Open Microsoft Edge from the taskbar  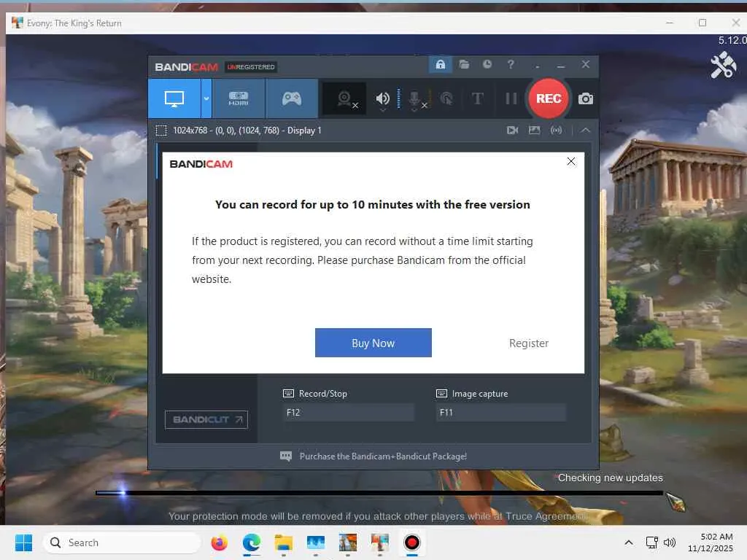(252, 542)
